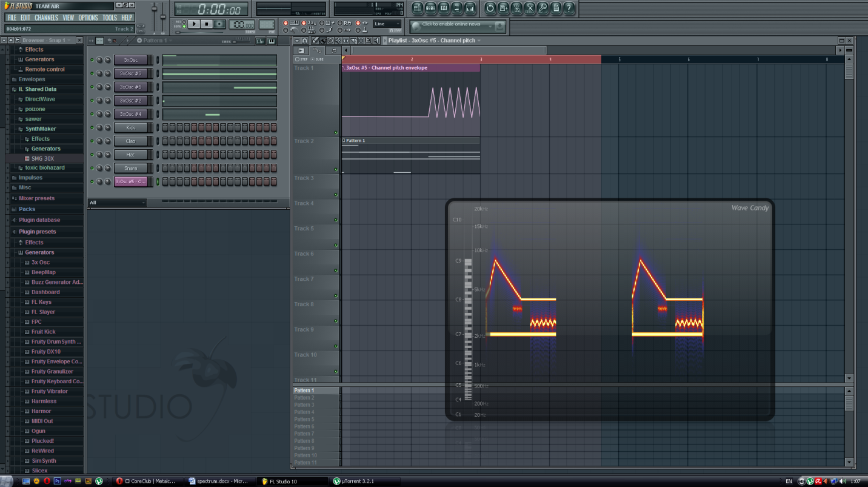Viewport: 868px width, 487px height.
Task: Select the playlist select tool
Action: tap(361, 41)
